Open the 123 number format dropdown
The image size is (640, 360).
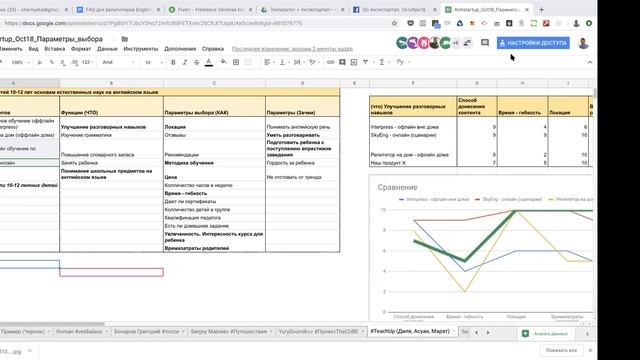click(87, 62)
